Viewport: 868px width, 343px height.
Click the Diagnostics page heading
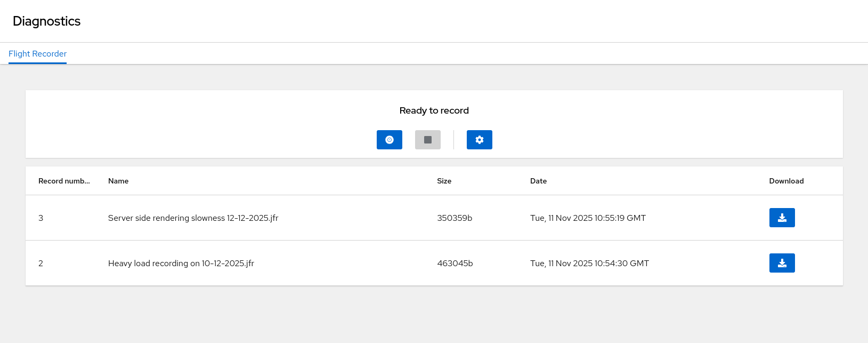(46, 21)
